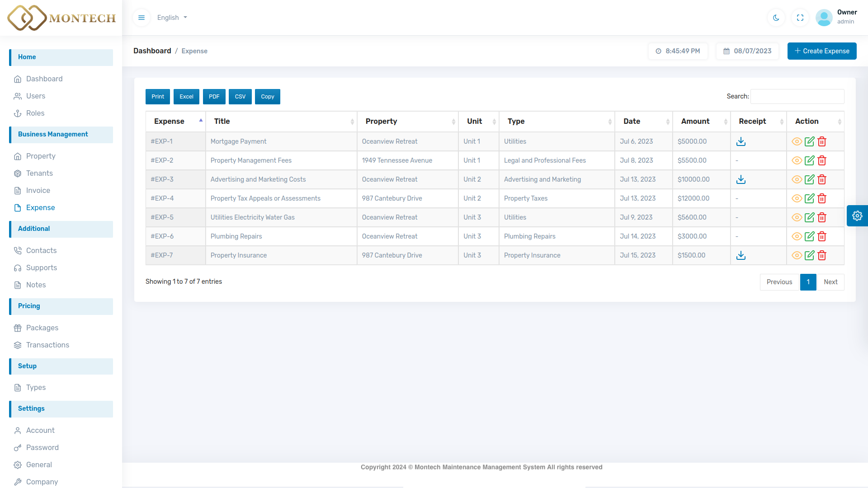Screen dimensions: 868x488
Task: Edit the #EXP-3 Advertising expense row
Action: tap(809, 179)
